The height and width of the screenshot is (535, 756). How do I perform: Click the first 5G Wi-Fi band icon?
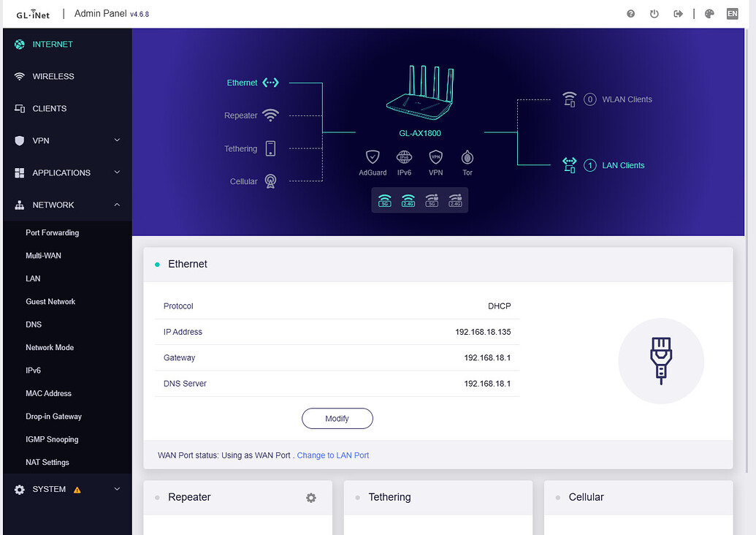click(385, 200)
